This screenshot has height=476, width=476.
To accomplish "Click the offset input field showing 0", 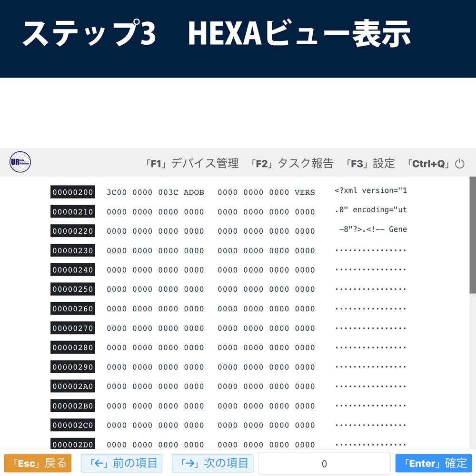I will [324, 464].
